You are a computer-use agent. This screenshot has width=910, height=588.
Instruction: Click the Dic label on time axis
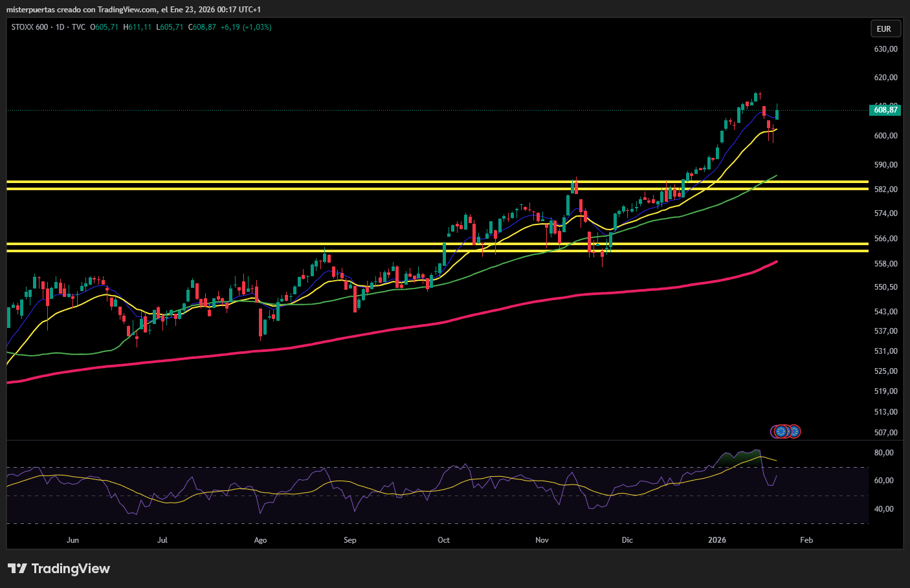click(x=627, y=540)
